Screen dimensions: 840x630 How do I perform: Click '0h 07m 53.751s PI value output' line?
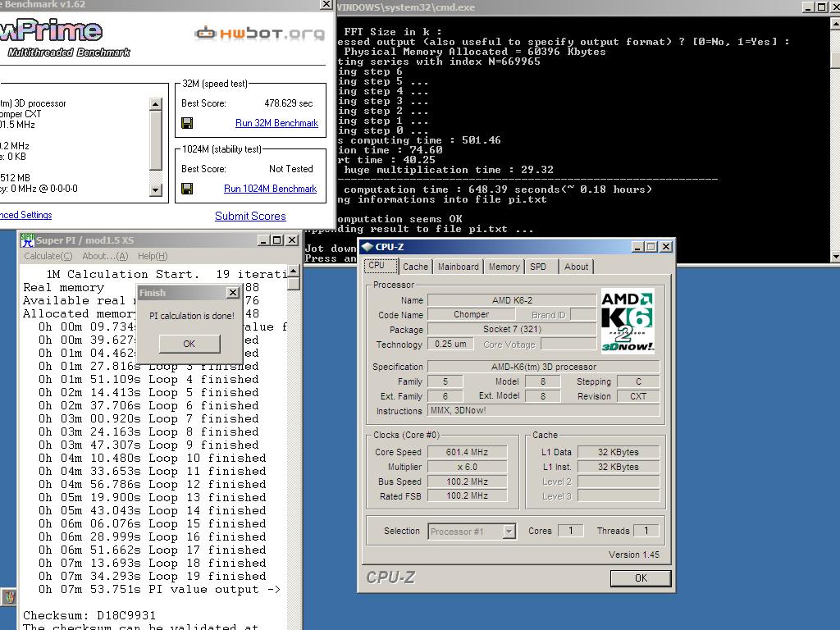tap(159, 589)
